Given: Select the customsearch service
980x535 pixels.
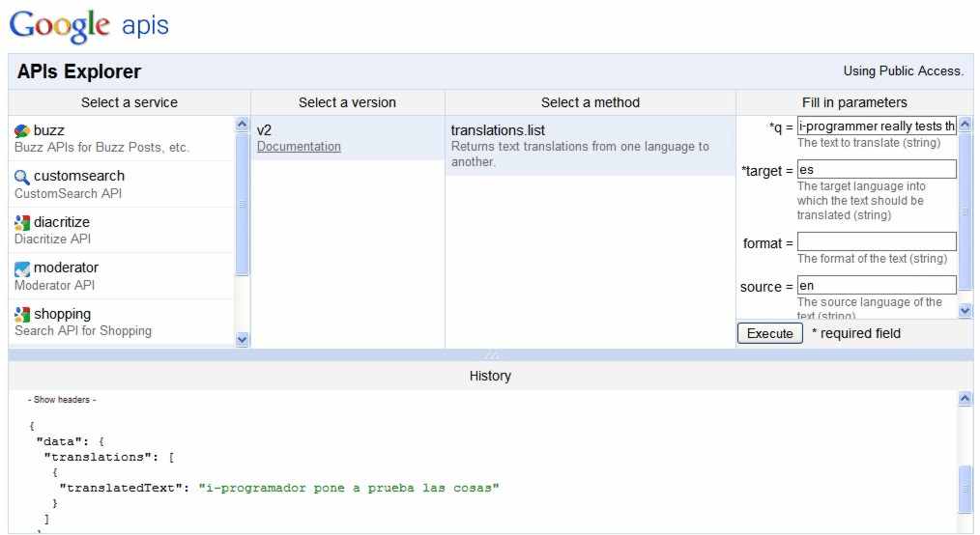Looking at the screenshot, I should pos(121,184).
